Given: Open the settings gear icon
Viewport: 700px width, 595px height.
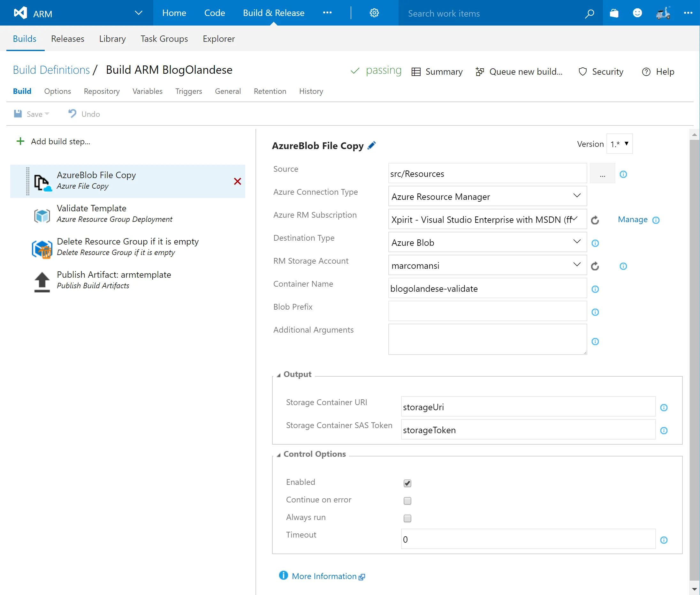Looking at the screenshot, I should point(374,13).
